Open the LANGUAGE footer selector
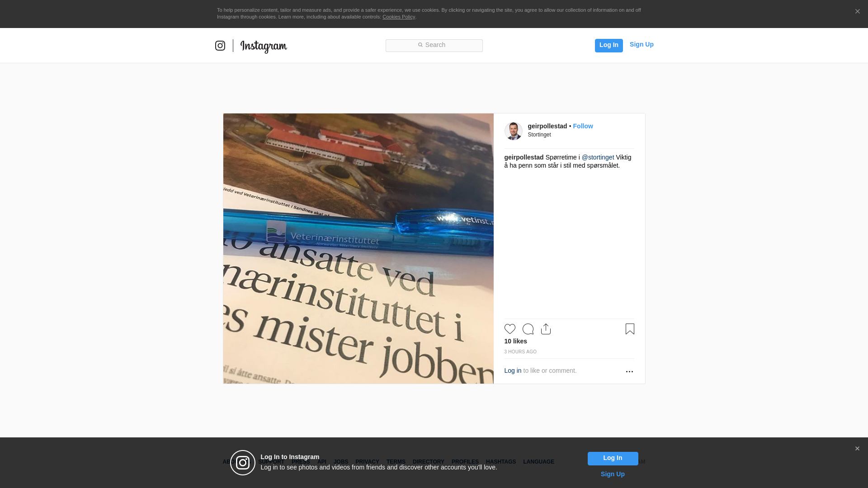Viewport: 868px width, 488px height. [x=538, y=462]
